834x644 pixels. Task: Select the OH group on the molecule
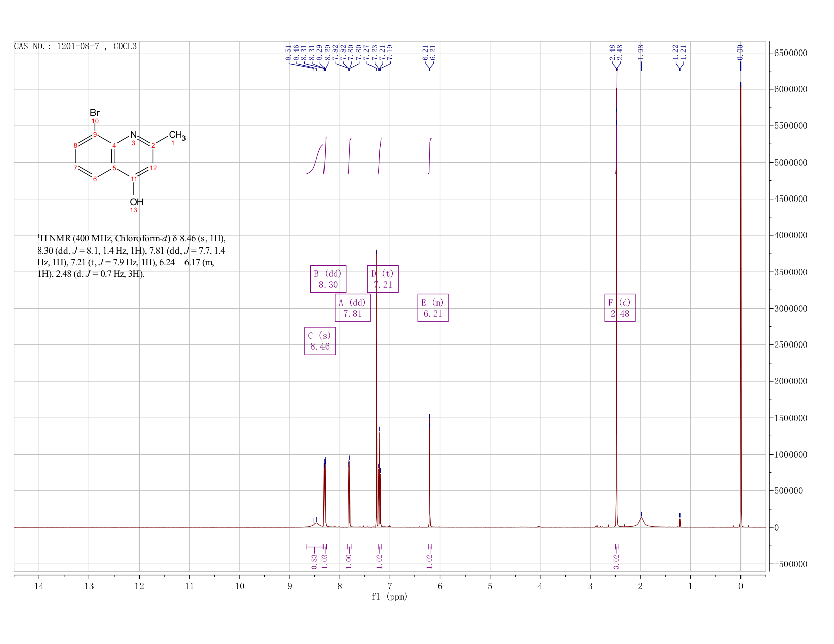(136, 202)
